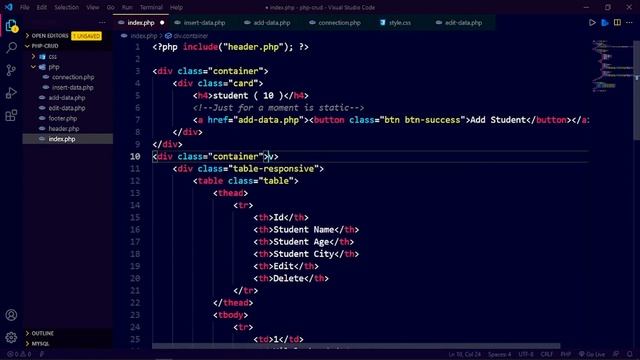
Task: Open edit-data.php in file explorer
Action: pyautogui.click(x=67, y=108)
